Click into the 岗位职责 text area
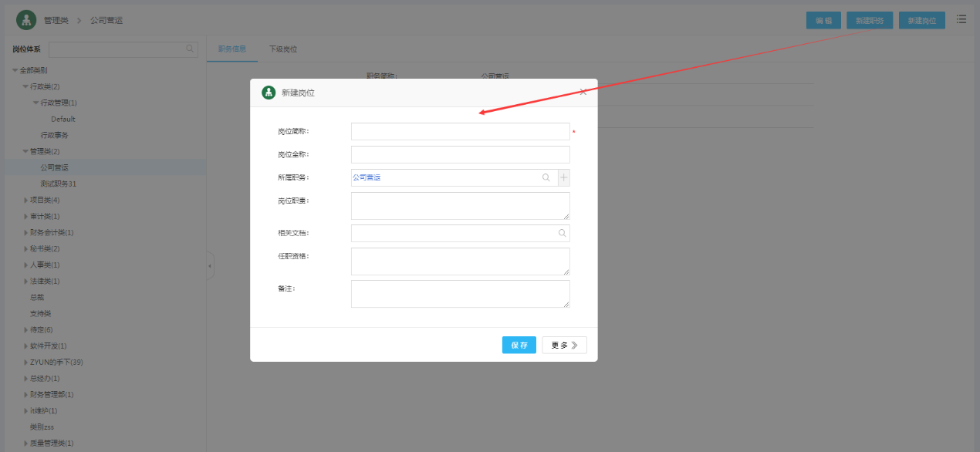The width and height of the screenshot is (980, 452). [x=460, y=206]
